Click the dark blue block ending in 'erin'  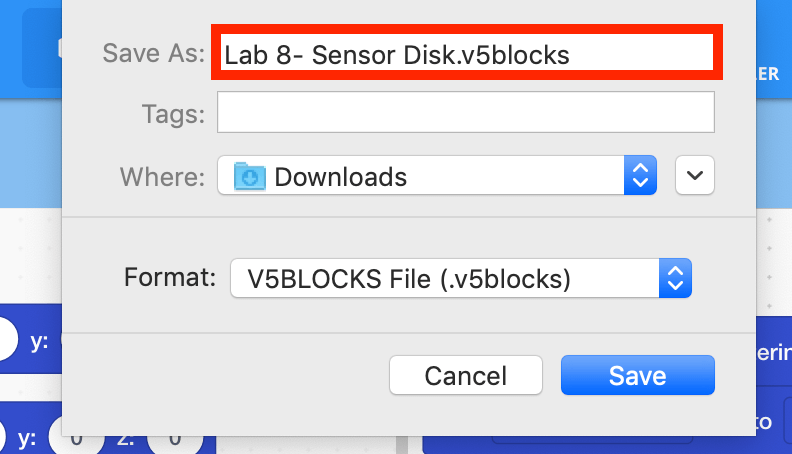774,351
